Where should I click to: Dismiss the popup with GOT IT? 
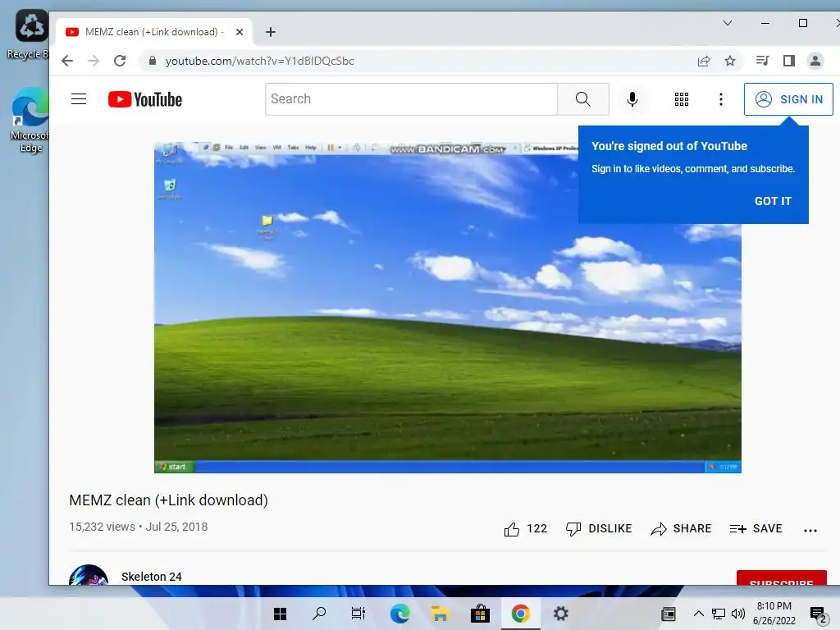tap(773, 201)
